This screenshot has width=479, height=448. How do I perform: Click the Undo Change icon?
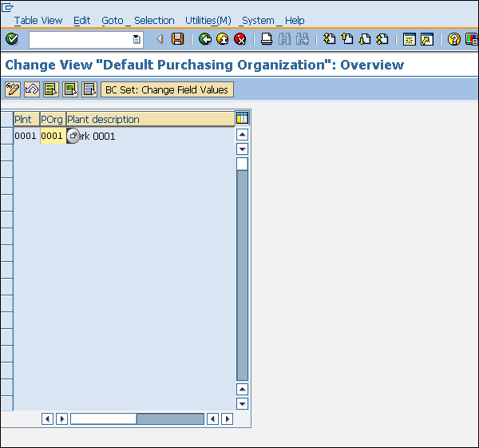[x=32, y=89]
